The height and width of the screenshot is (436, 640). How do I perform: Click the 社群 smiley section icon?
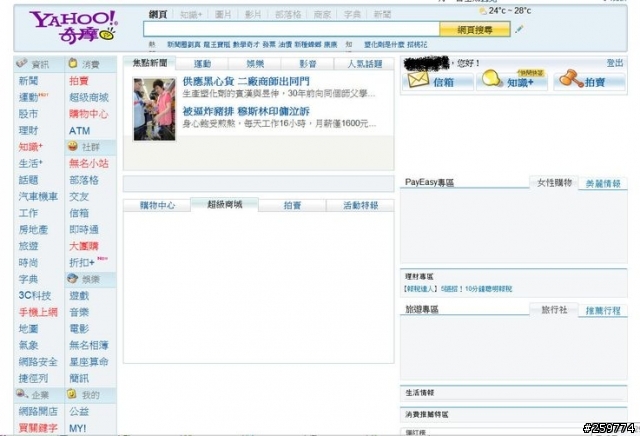tap(73, 146)
